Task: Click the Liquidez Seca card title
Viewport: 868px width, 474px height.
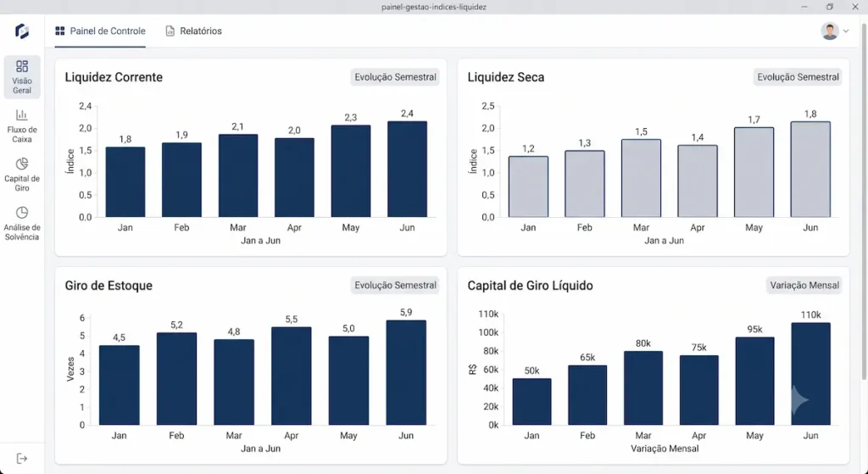Action: (x=505, y=77)
